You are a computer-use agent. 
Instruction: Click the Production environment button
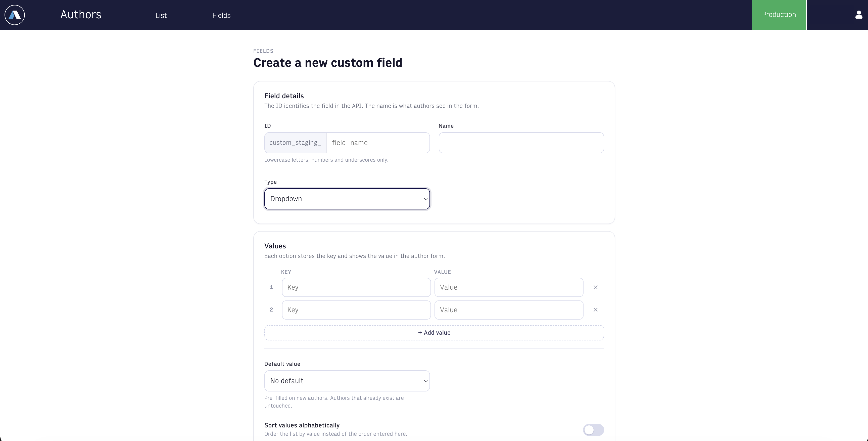point(779,15)
